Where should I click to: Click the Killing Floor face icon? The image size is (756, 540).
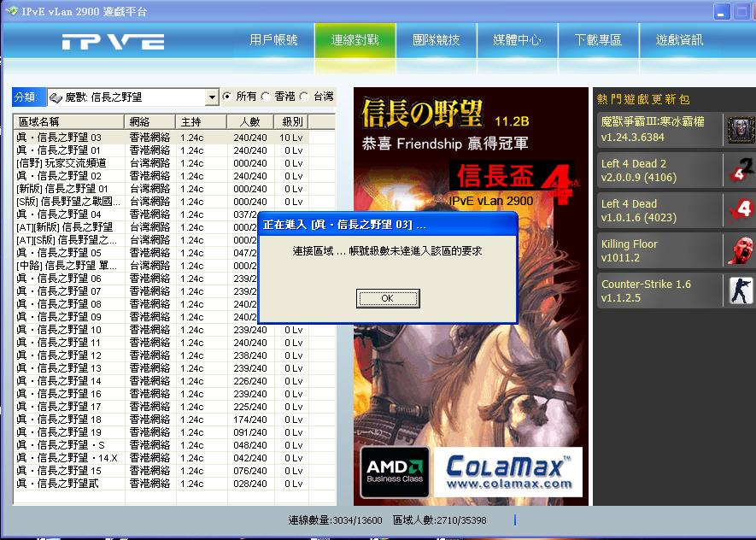tap(741, 250)
